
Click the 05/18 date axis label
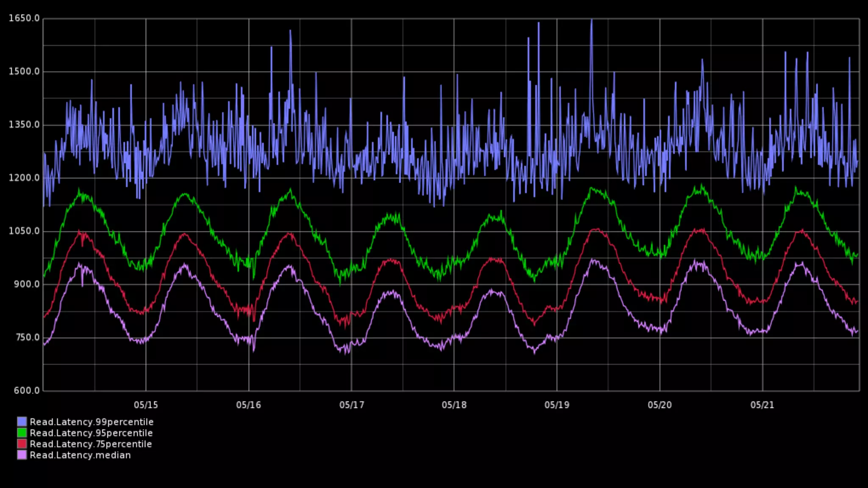[x=454, y=405]
